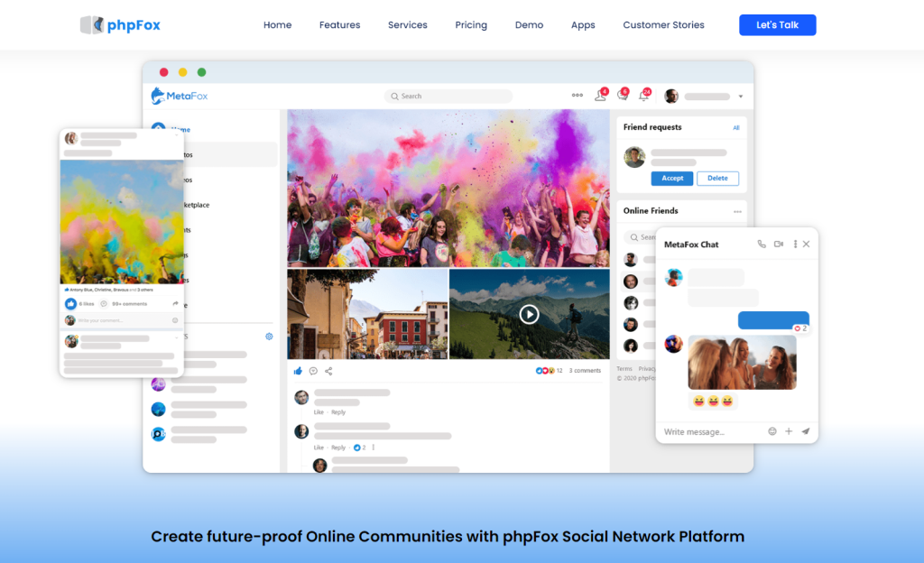Start a voice call in MetaFox Chat
Screen dimensions: 924x563
pyautogui.click(x=762, y=245)
